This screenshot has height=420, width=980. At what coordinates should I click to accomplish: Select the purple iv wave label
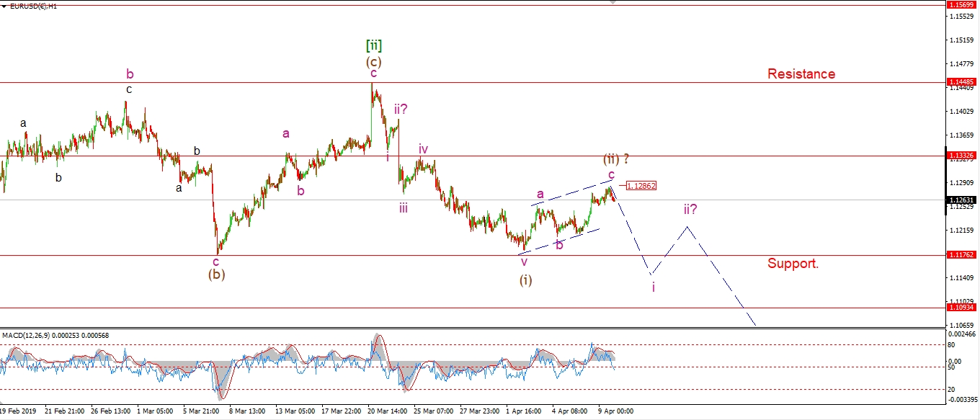pyautogui.click(x=424, y=149)
